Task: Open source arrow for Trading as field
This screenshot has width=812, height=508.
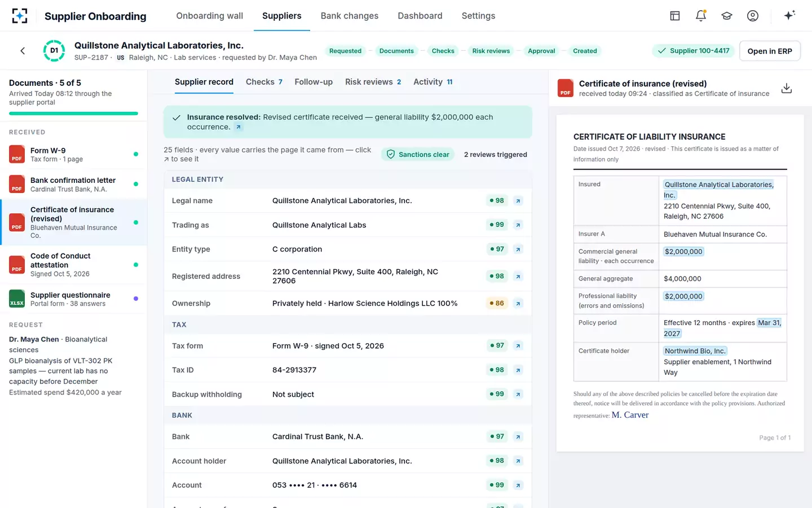Action: click(x=518, y=225)
